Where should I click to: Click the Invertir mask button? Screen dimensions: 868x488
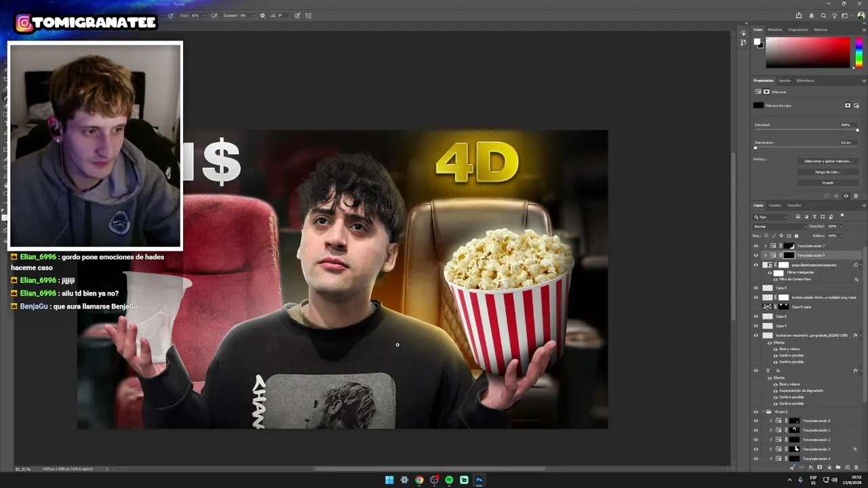click(827, 183)
